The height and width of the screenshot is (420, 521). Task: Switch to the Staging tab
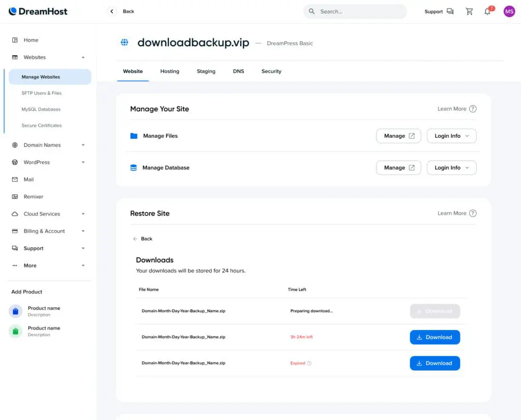206,71
